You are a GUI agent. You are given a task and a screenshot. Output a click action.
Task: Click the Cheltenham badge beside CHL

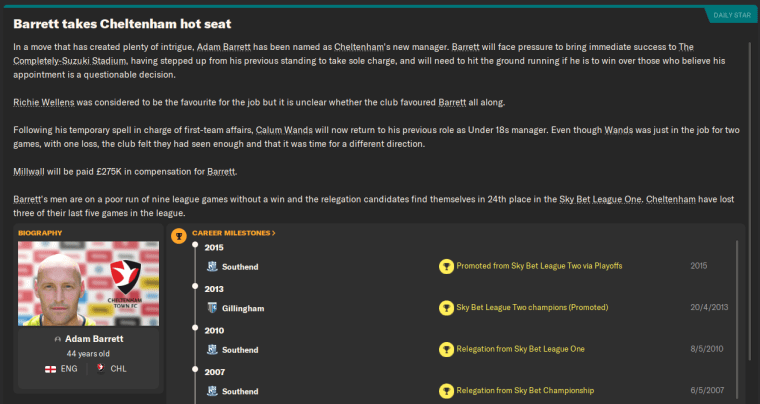point(102,368)
